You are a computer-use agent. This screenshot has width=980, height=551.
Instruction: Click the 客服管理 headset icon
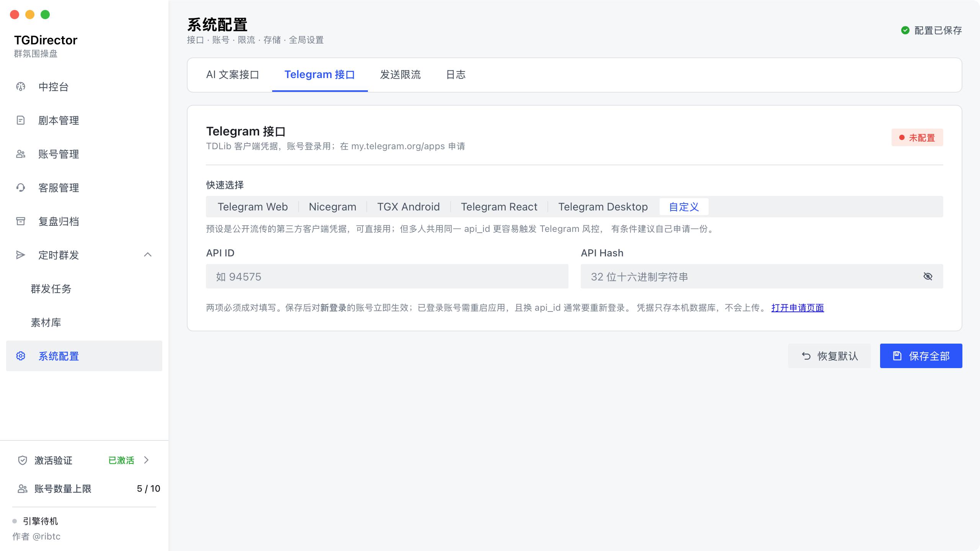point(21,188)
